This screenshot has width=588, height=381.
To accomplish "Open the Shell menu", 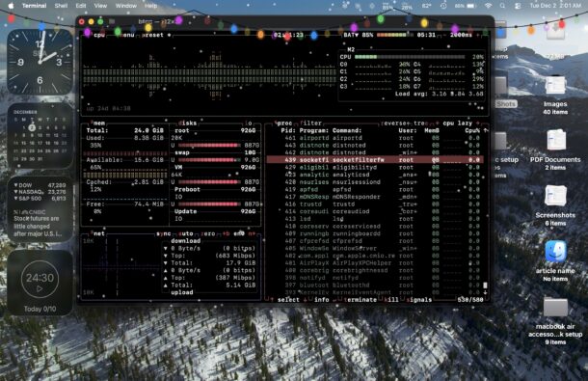I will (x=61, y=6).
